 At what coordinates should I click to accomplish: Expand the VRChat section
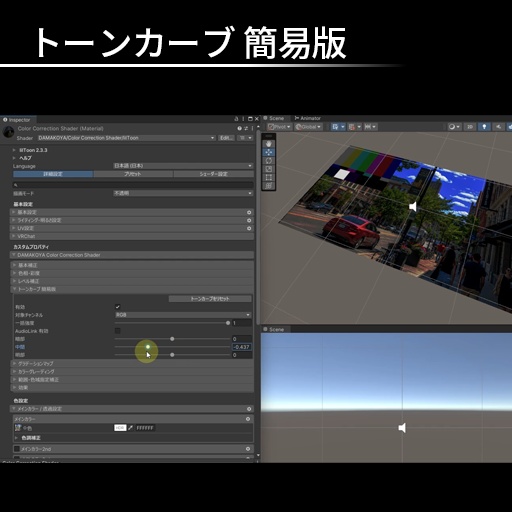132,236
